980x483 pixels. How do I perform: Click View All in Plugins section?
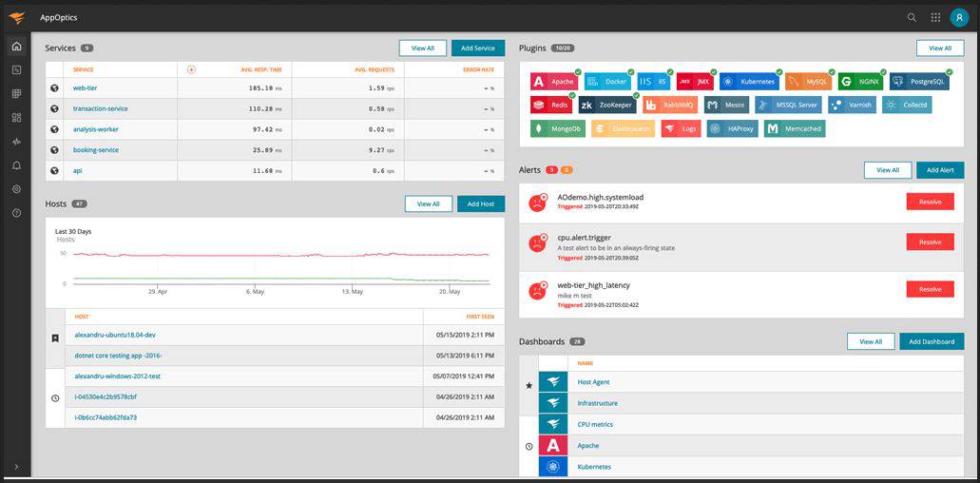[940, 48]
